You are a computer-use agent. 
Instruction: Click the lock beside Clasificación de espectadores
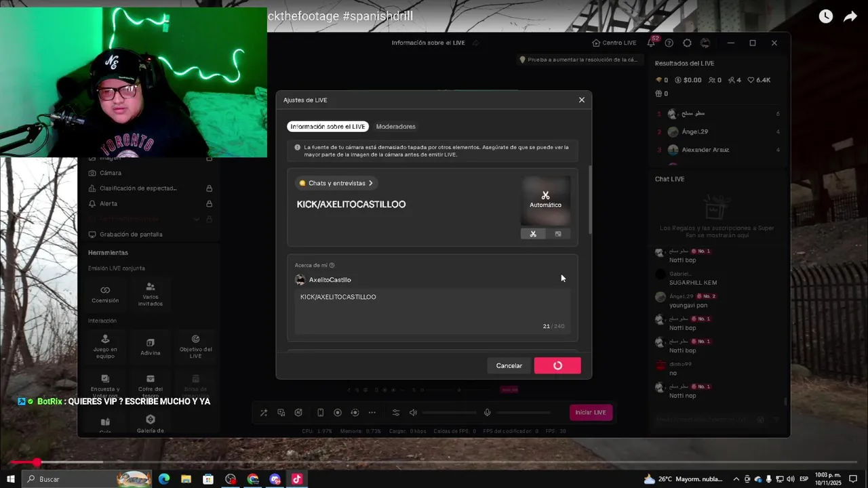click(209, 188)
